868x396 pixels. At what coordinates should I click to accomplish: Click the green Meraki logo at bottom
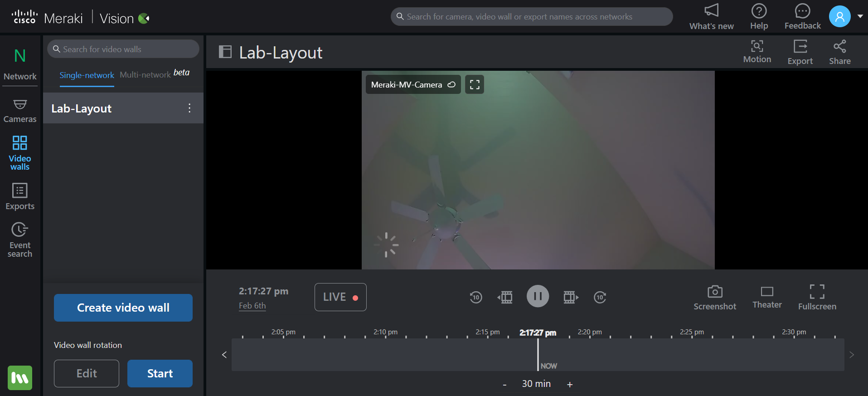coord(20,377)
